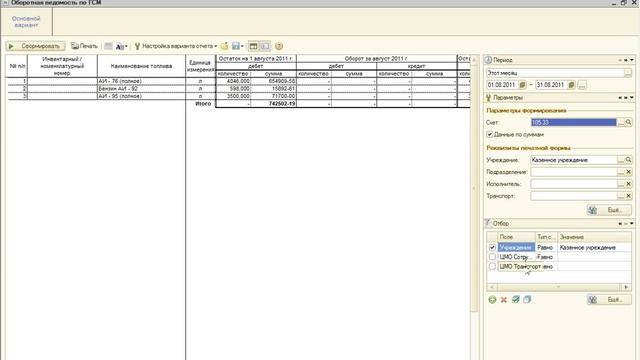Image resolution: width=640 pixels, height=360 pixels.
Task: Clear the Подразделение field with X
Action: (629, 172)
